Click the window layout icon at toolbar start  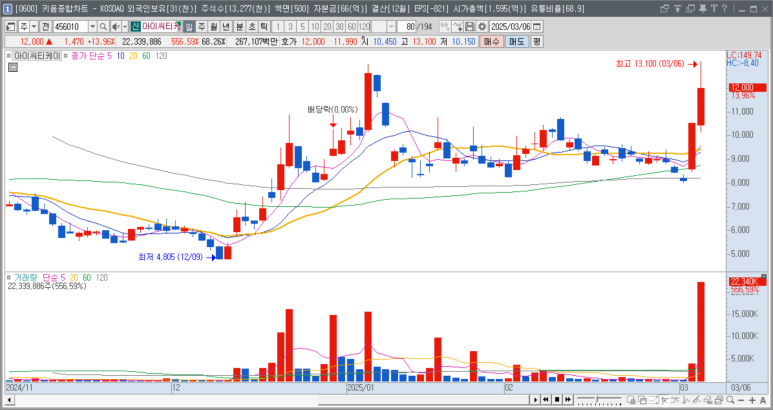pos(10,27)
